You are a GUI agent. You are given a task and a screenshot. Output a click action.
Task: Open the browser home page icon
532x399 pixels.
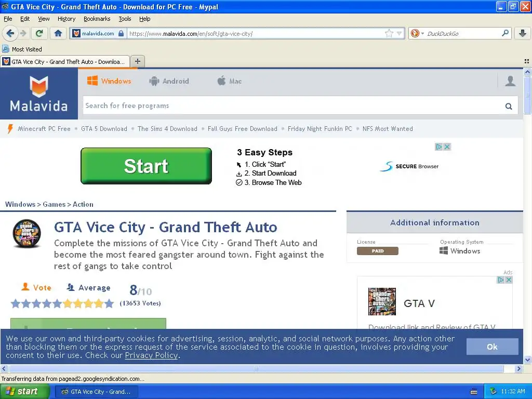[58, 33]
